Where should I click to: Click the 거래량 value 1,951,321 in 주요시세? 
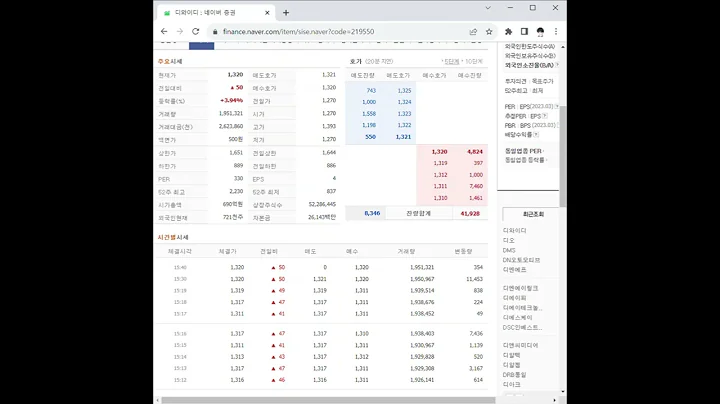click(x=231, y=113)
